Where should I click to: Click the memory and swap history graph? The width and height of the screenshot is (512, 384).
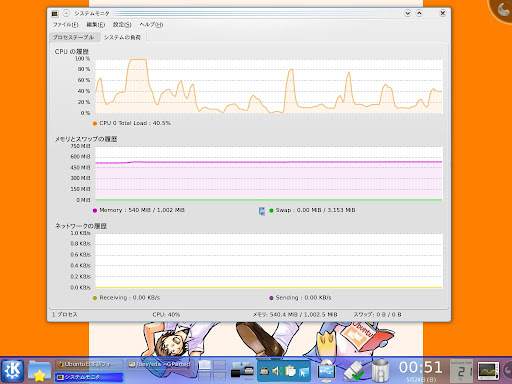[269, 173]
